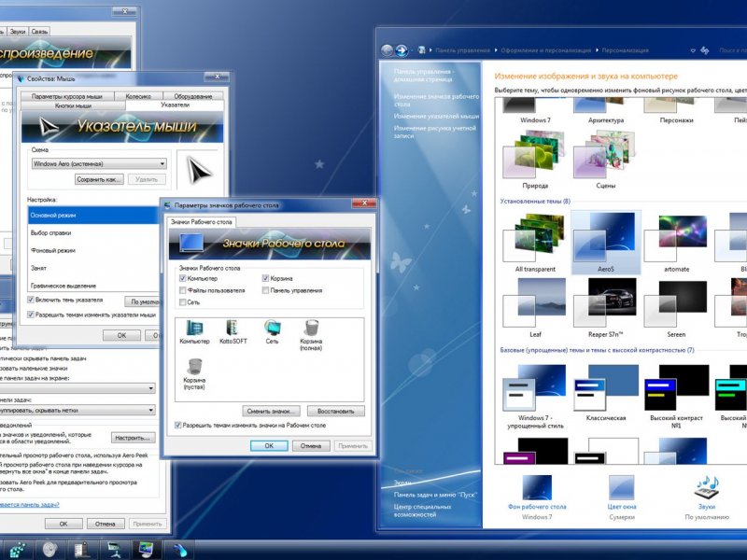The width and height of the screenshot is (747, 560).
Task: Open the taskbar properties taskbar icon
Action: (82, 550)
